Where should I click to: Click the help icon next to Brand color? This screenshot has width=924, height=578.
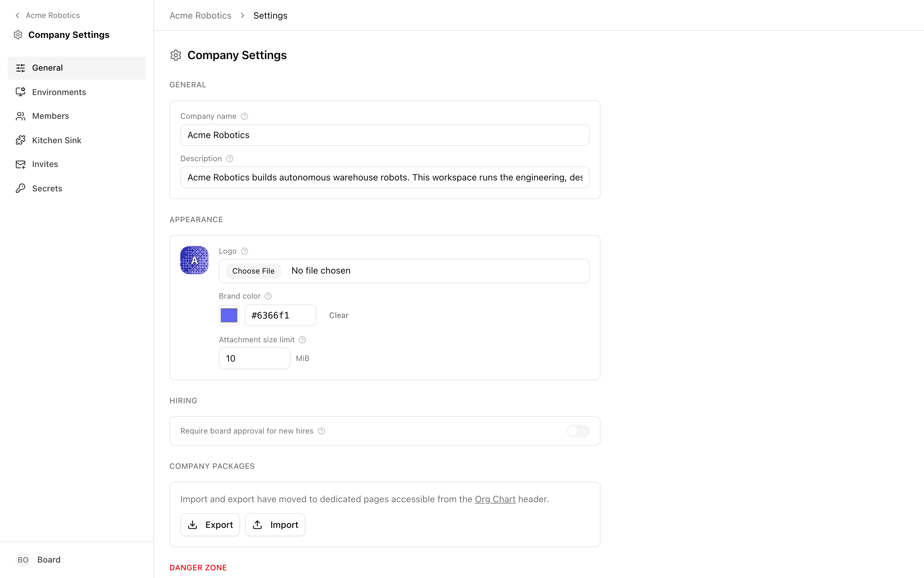pos(268,296)
